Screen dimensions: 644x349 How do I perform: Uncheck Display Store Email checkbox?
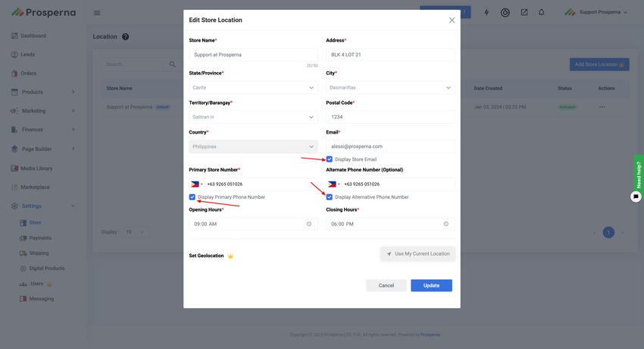point(330,159)
